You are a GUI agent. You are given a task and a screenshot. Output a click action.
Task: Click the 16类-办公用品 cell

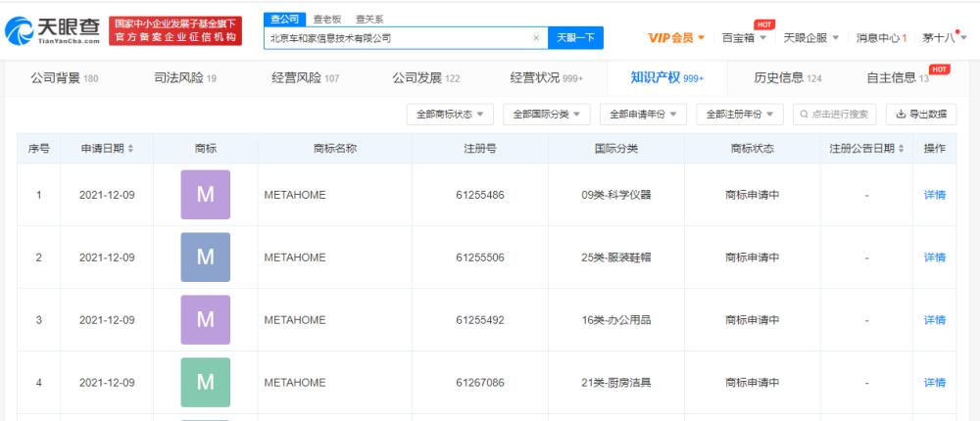point(616,320)
